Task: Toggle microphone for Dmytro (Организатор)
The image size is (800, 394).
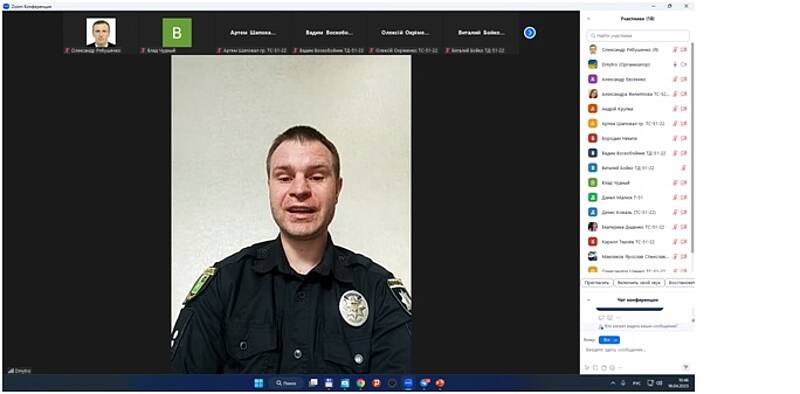Action: pyautogui.click(x=675, y=64)
